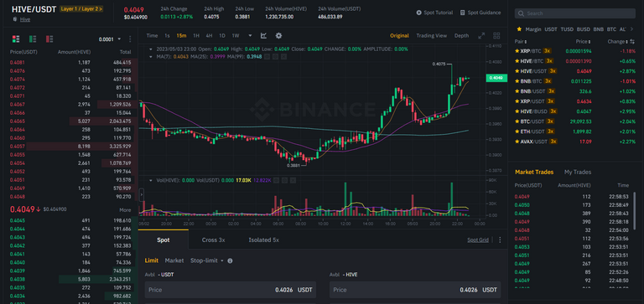Viewport: 644px width, 304px height.
Task: Open chart settings gear icon
Action: (278, 36)
